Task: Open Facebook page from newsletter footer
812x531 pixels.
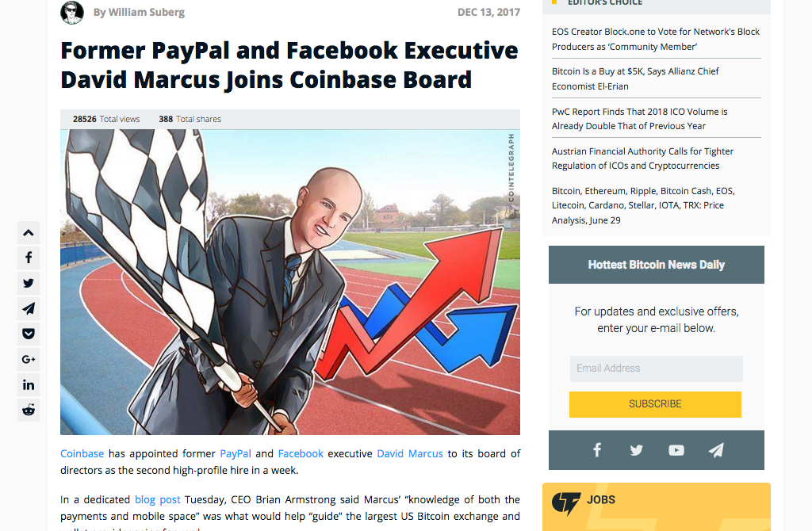Action: [x=597, y=450]
